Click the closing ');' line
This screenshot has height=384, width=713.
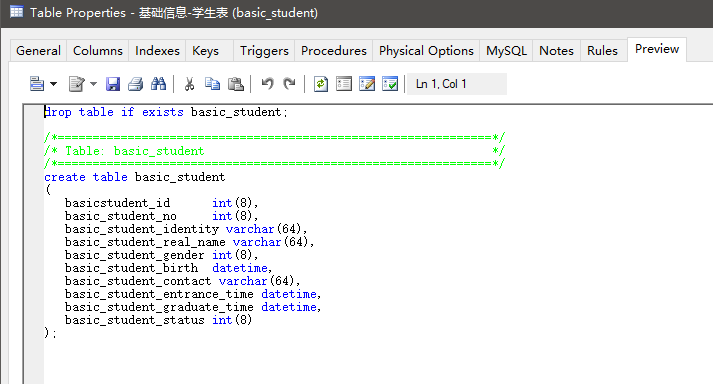click(x=50, y=333)
